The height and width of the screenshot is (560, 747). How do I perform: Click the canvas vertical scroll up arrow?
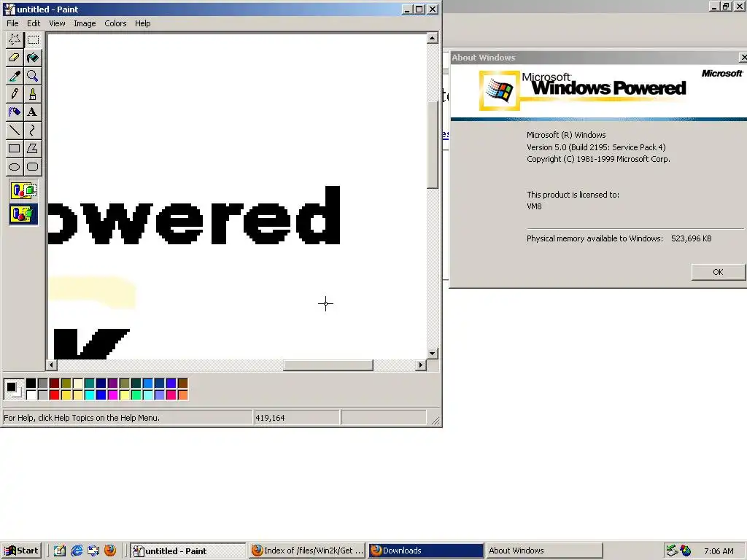pos(432,38)
